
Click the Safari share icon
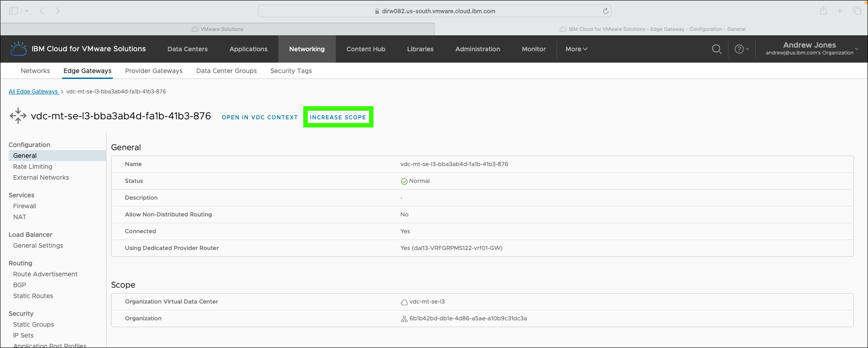pyautogui.click(x=823, y=10)
